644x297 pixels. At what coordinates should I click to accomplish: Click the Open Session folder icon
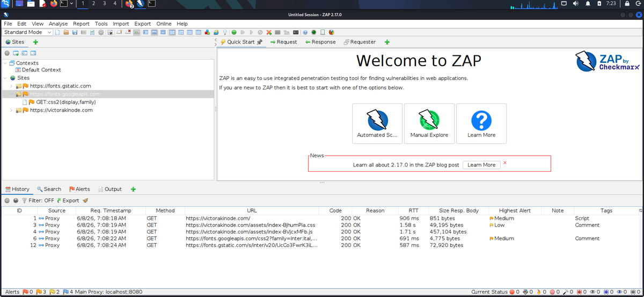66,32
